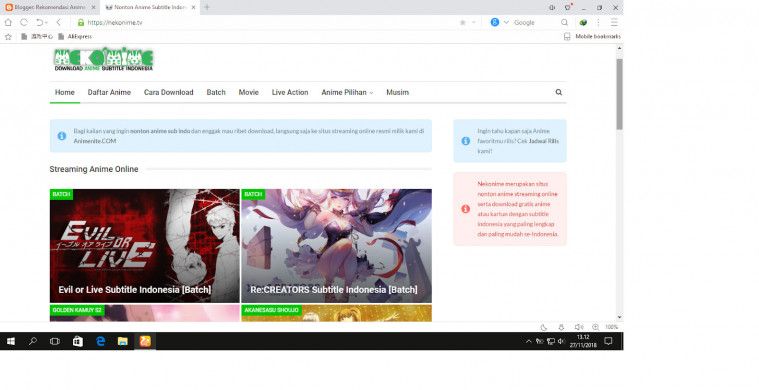Open the Windows Start menu
Image resolution: width=759 pixels, height=390 pixels.
pos(11,341)
